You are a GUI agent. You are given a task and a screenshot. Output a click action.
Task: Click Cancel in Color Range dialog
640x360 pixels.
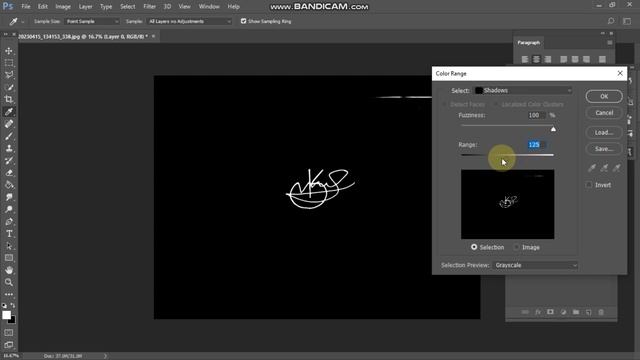(604, 113)
